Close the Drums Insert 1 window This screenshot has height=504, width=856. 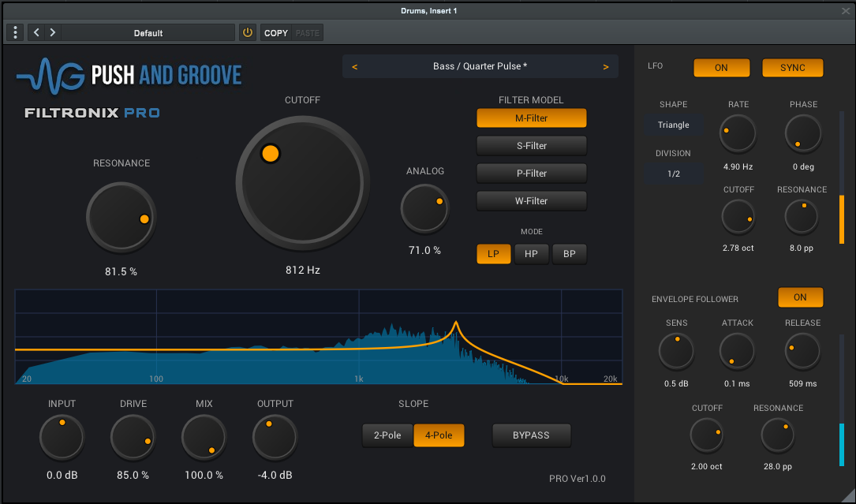pos(845,10)
